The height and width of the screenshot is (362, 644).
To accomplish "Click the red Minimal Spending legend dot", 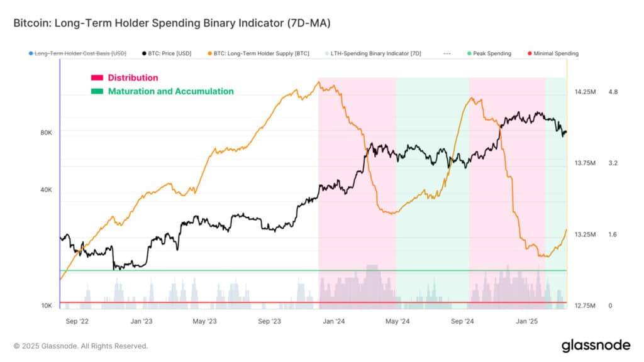I will point(530,53).
